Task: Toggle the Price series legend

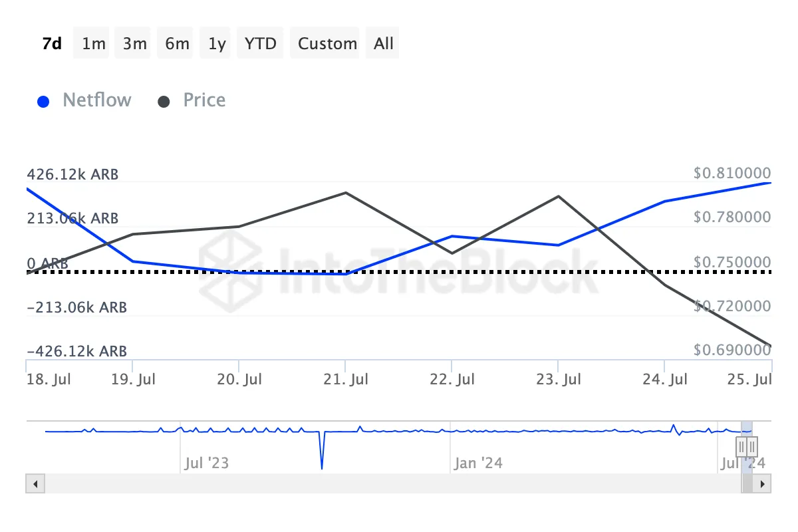Action: click(204, 100)
